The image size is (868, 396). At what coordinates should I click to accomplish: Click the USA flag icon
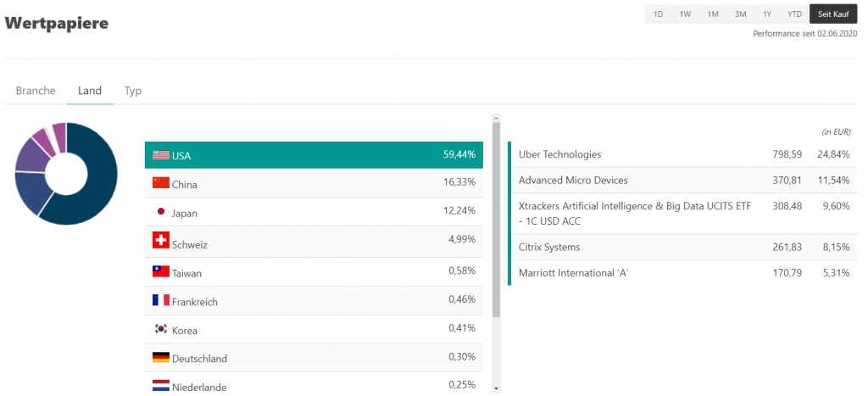(x=161, y=155)
